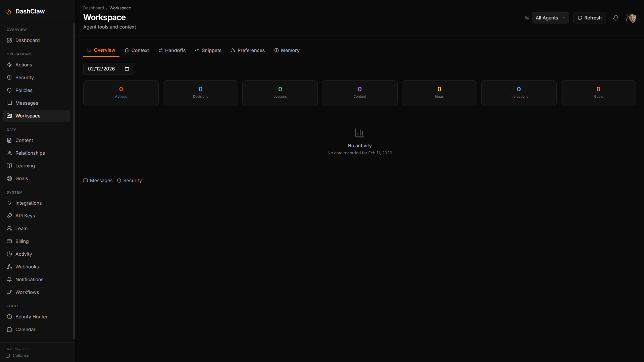Open the user avatar profile menu
The height and width of the screenshot is (362, 644).
tap(631, 18)
